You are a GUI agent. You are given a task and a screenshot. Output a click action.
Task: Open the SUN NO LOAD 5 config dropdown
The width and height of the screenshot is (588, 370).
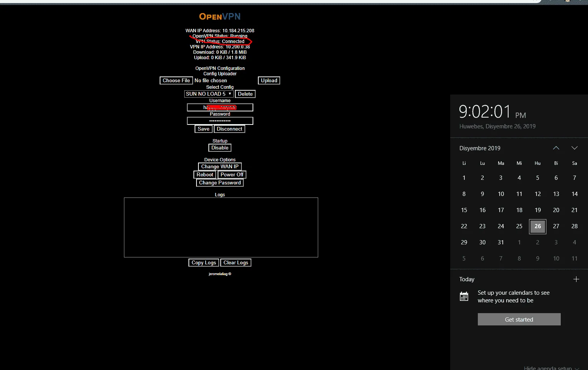point(209,94)
